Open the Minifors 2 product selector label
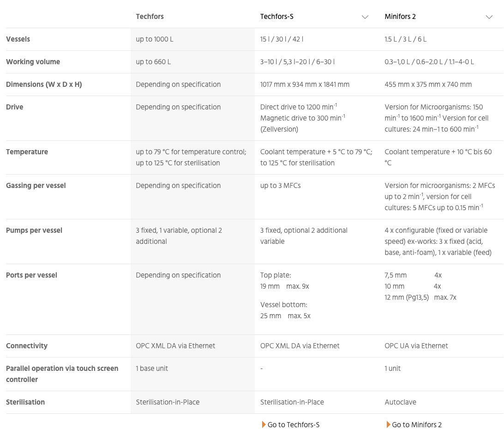This screenshot has height=448, width=504. pyautogui.click(x=400, y=17)
